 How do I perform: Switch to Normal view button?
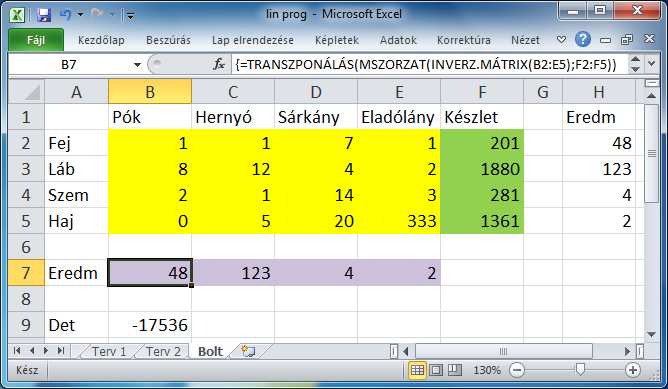(417, 370)
